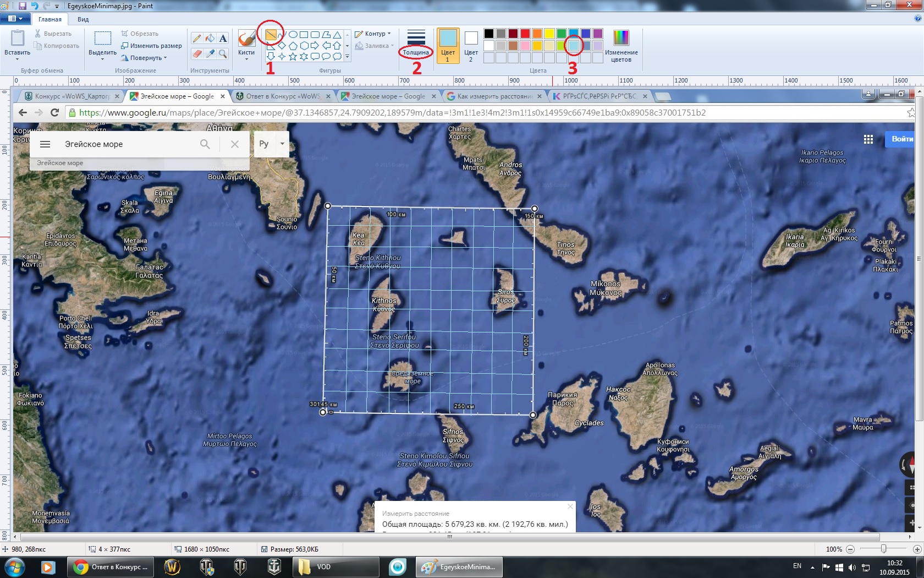Screen dimensions: 924x578
Task: Open the VOD folder in taskbar
Action: pos(335,567)
